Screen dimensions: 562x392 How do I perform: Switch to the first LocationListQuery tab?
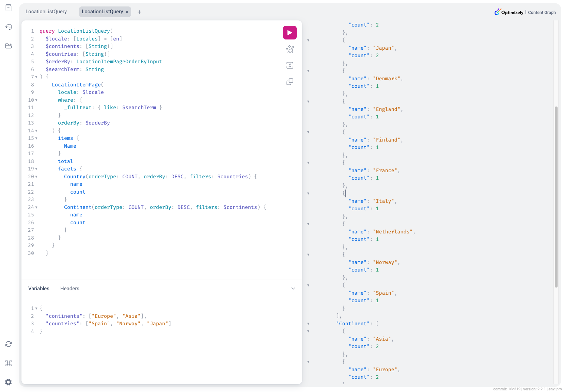point(46,12)
